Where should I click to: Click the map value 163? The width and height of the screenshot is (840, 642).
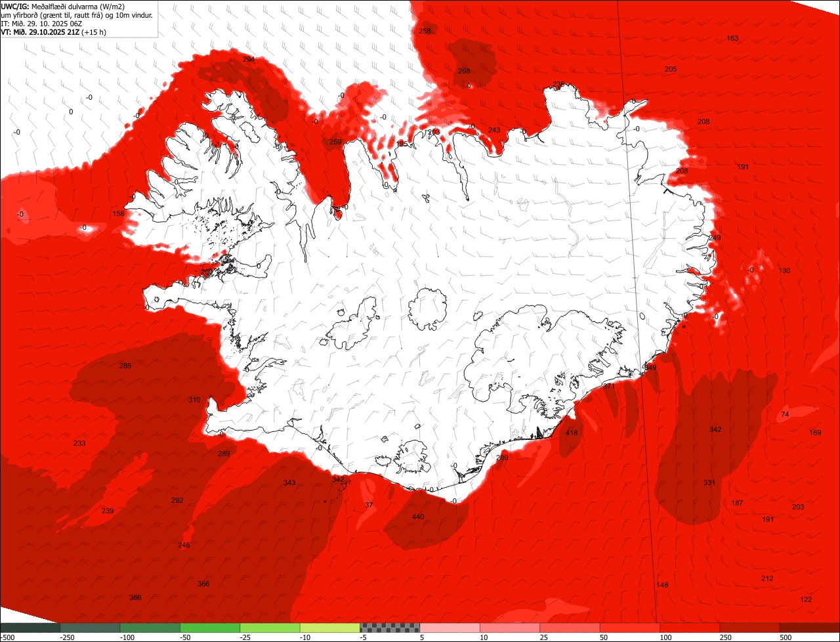[732, 38]
